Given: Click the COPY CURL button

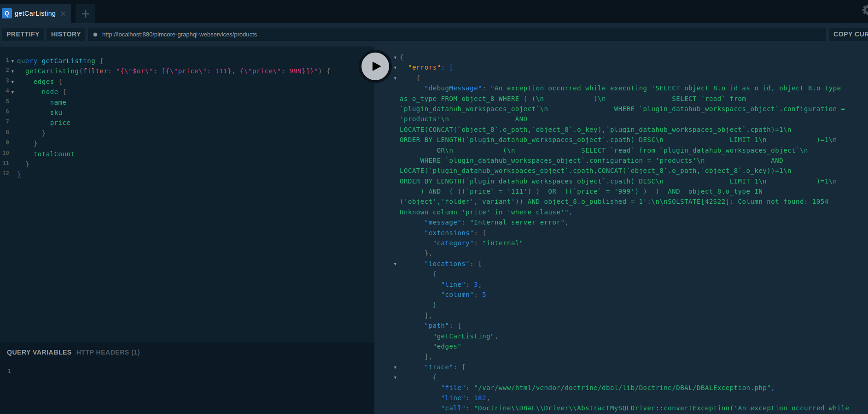Looking at the screenshot, I should (x=849, y=34).
